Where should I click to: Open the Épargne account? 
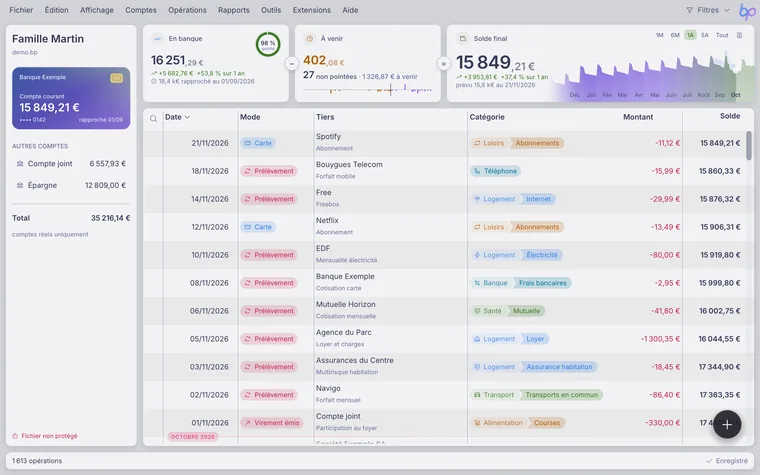pyautogui.click(x=71, y=185)
